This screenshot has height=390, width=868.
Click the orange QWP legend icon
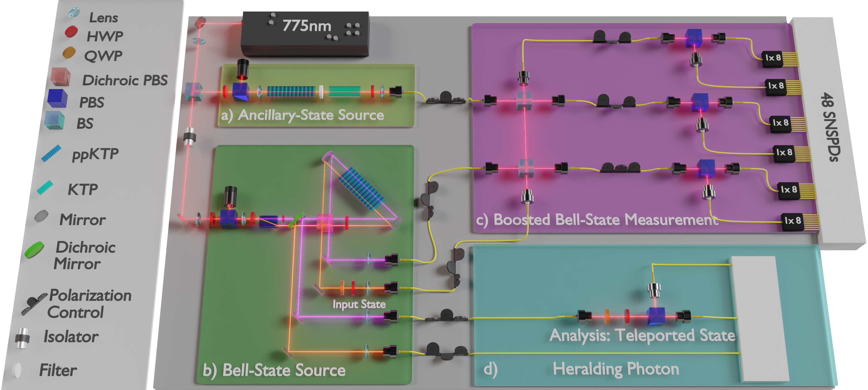[x=69, y=53]
